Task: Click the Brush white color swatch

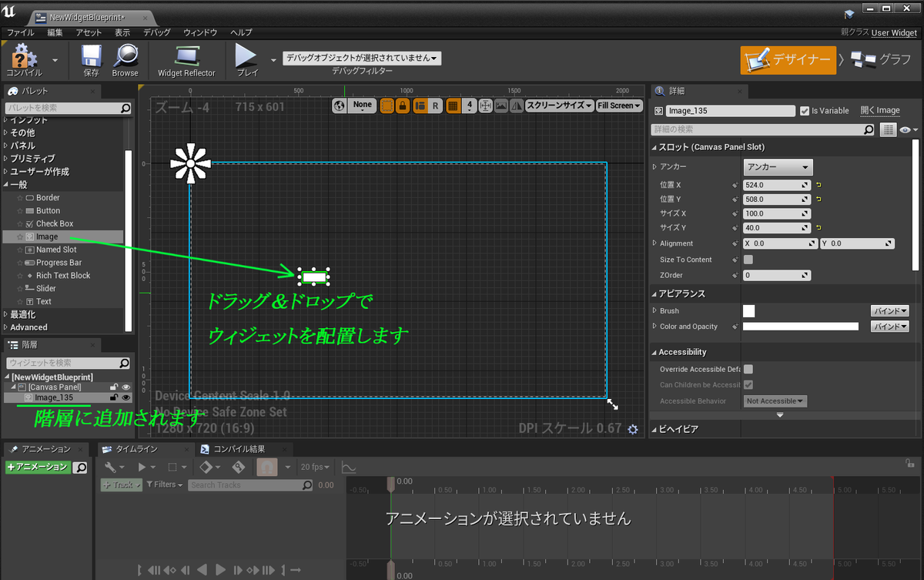Action: 748,311
